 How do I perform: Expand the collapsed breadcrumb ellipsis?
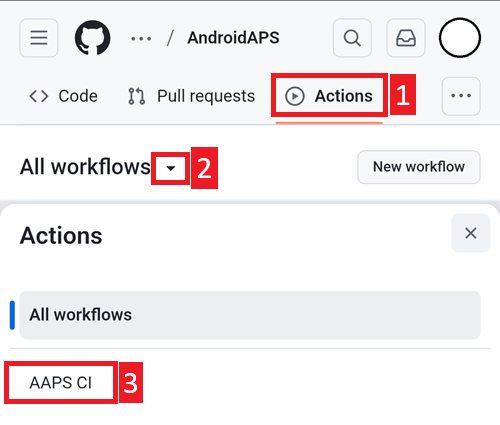click(x=141, y=39)
